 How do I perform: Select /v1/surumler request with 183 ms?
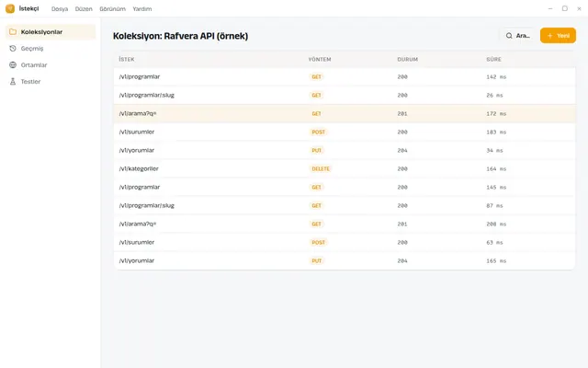(x=345, y=132)
